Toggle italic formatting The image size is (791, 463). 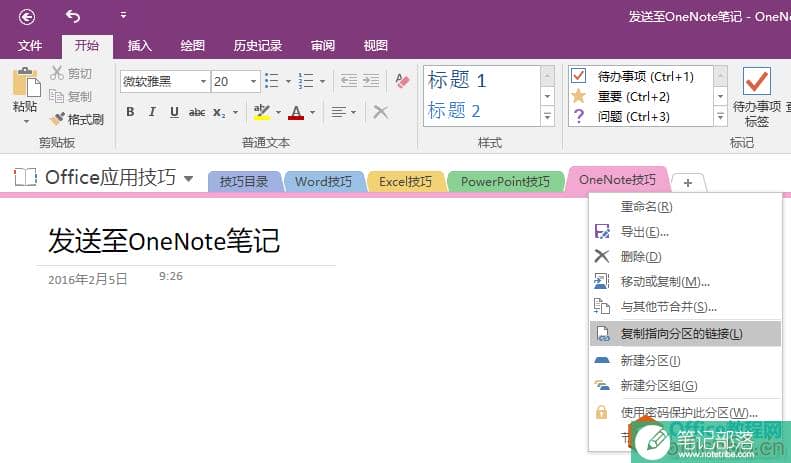(152, 112)
